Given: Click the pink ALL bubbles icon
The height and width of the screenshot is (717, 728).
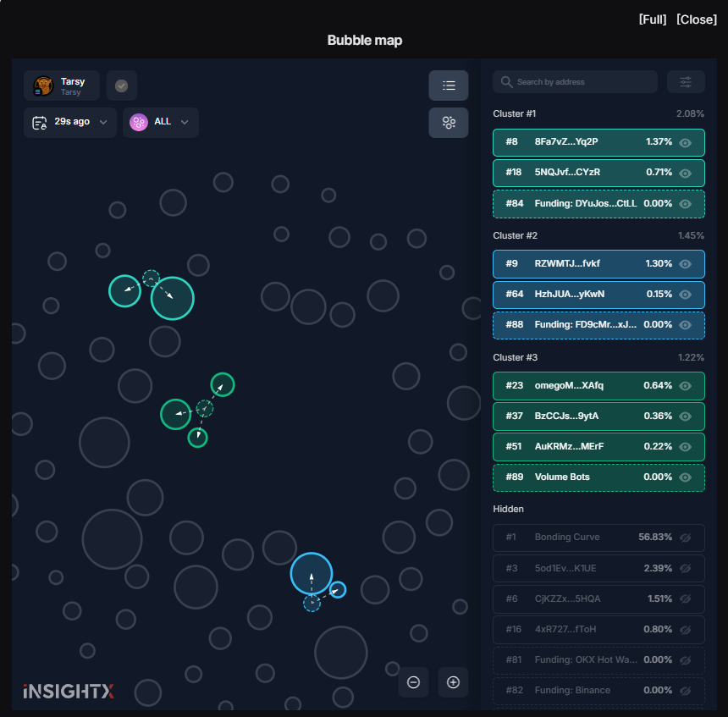Looking at the screenshot, I should [138, 123].
